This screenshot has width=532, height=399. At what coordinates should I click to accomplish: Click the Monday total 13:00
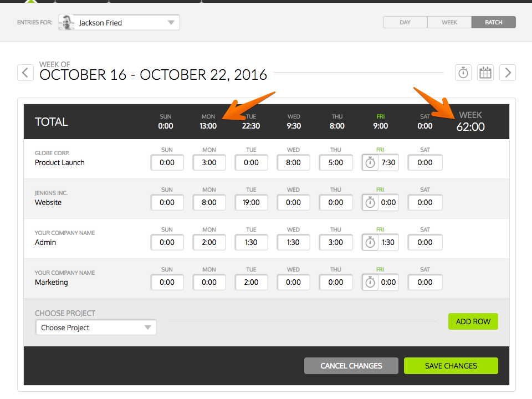[208, 126]
